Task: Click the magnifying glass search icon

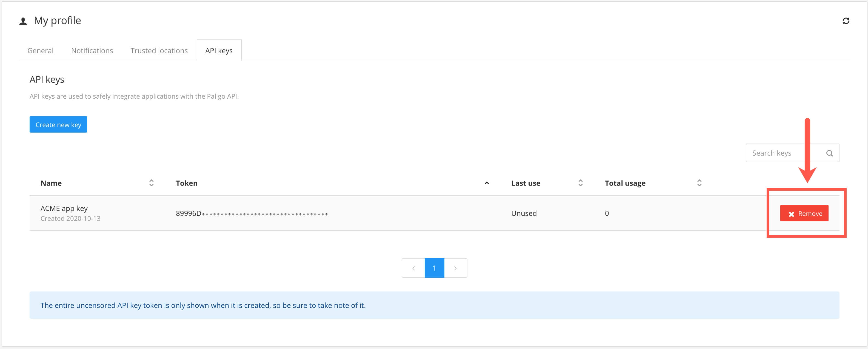Action: (x=830, y=153)
